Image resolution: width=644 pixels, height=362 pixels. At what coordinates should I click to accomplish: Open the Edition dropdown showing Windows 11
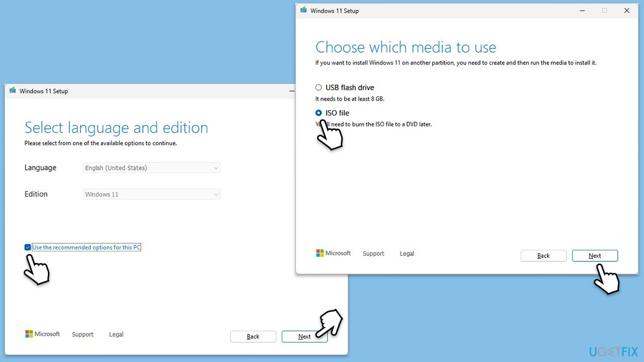(151, 194)
